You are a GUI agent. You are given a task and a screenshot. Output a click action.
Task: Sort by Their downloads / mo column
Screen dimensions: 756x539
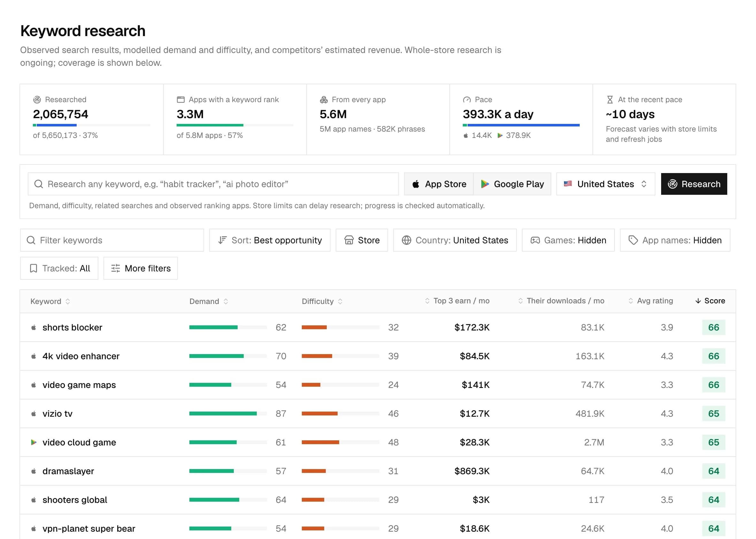coord(561,301)
